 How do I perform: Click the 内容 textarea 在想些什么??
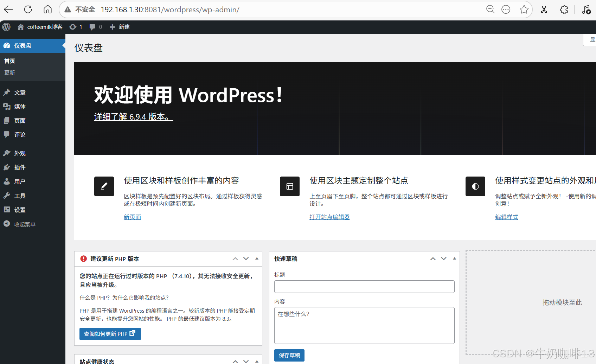[x=364, y=325]
